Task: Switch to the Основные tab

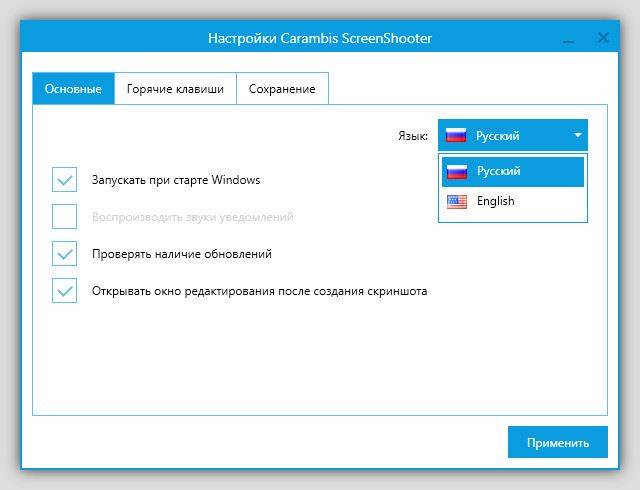Action: (73, 89)
